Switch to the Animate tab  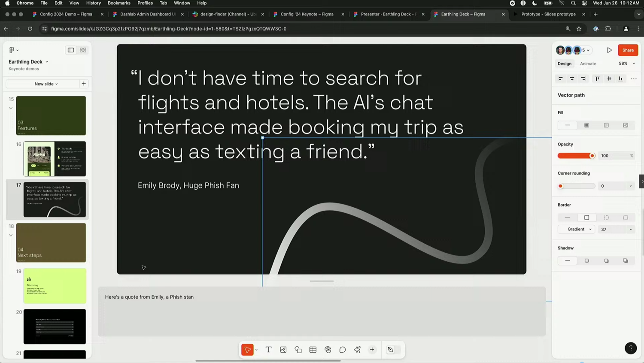tap(588, 64)
